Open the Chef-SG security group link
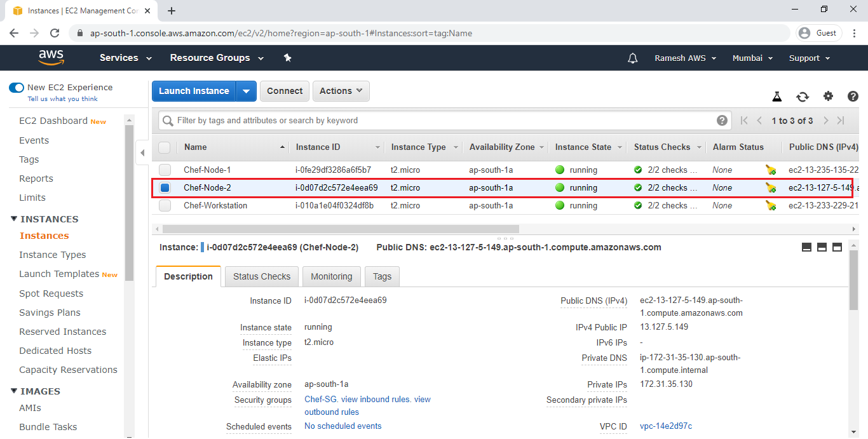This screenshot has height=439, width=868. click(320, 400)
